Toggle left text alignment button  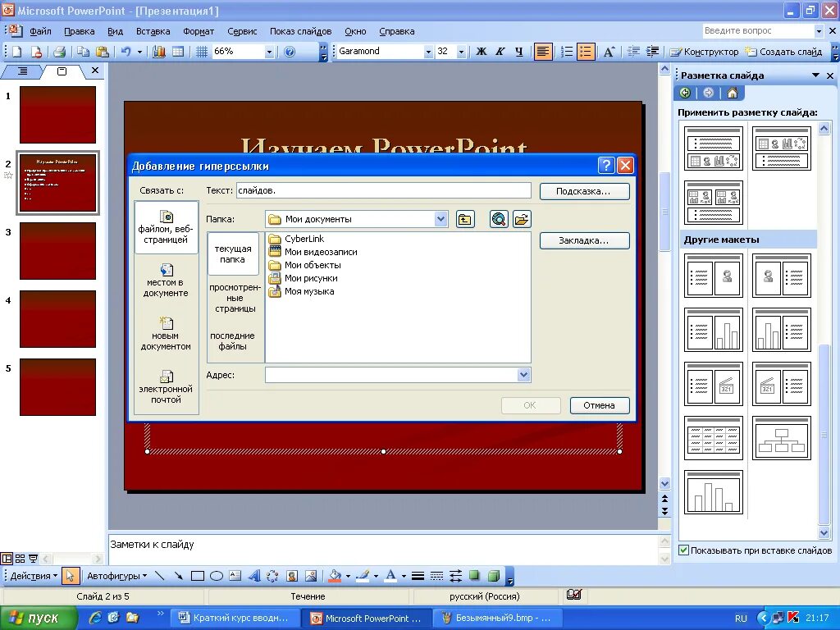coord(543,52)
